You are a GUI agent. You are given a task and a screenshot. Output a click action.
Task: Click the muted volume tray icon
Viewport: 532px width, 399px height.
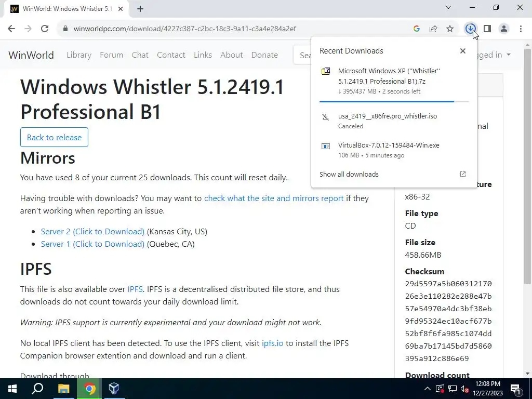tap(464, 389)
